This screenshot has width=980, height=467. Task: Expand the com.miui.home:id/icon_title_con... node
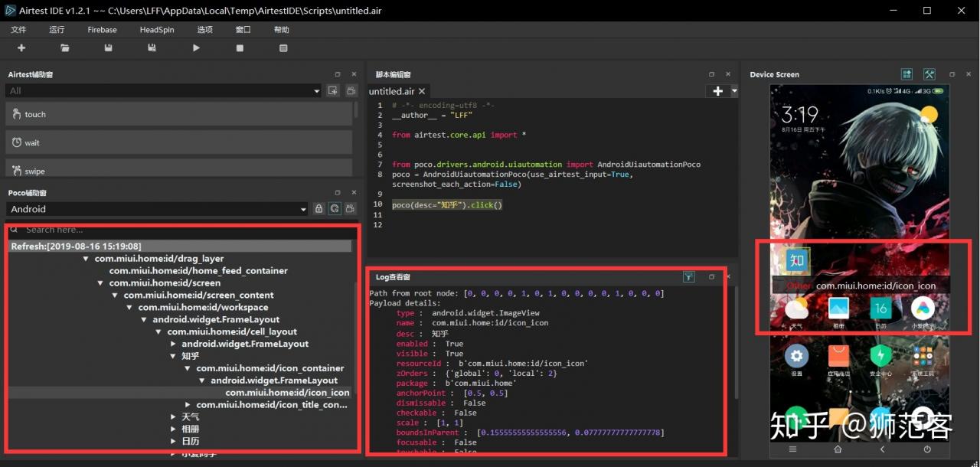[188, 405]
